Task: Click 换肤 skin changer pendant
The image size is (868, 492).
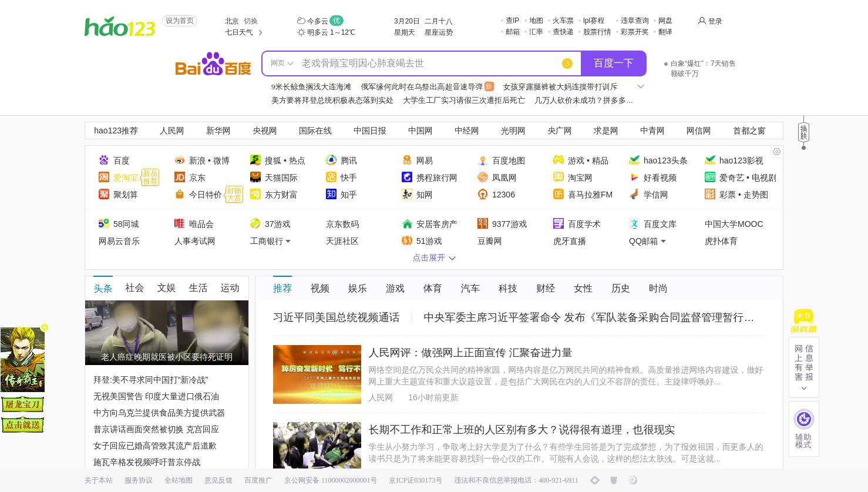Action: 803,132
